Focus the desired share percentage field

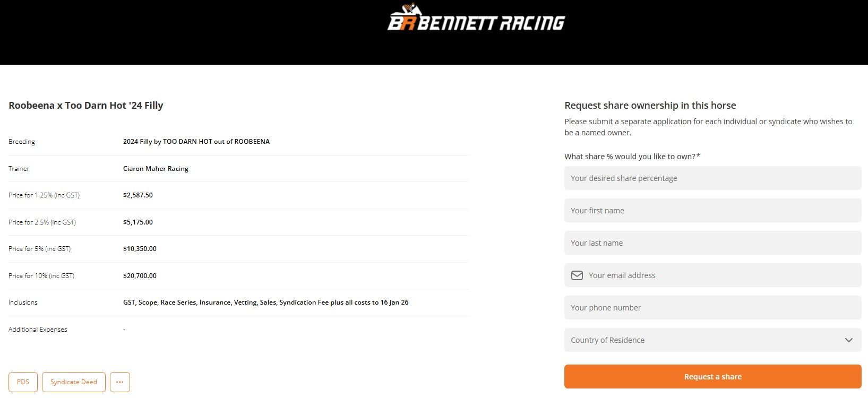712,178
